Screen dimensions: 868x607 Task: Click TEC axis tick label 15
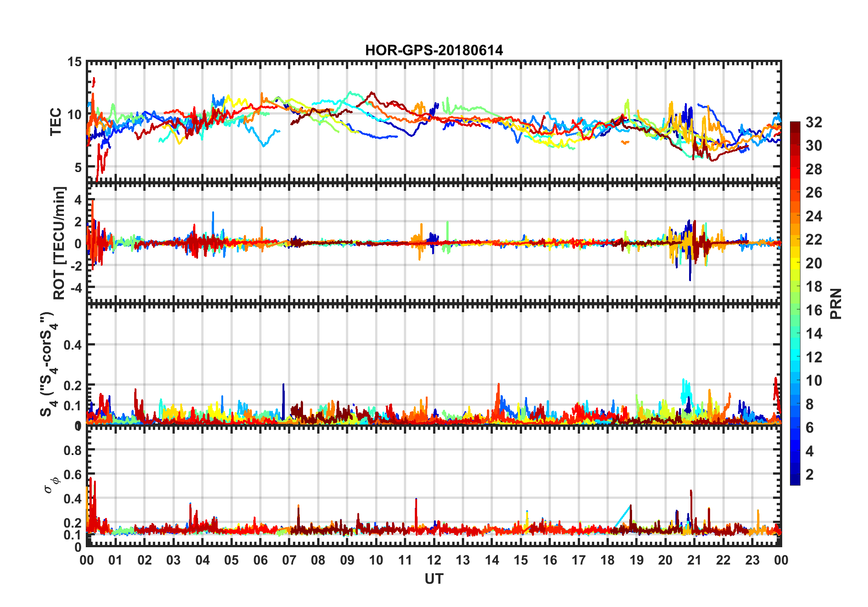pos(75,62)
